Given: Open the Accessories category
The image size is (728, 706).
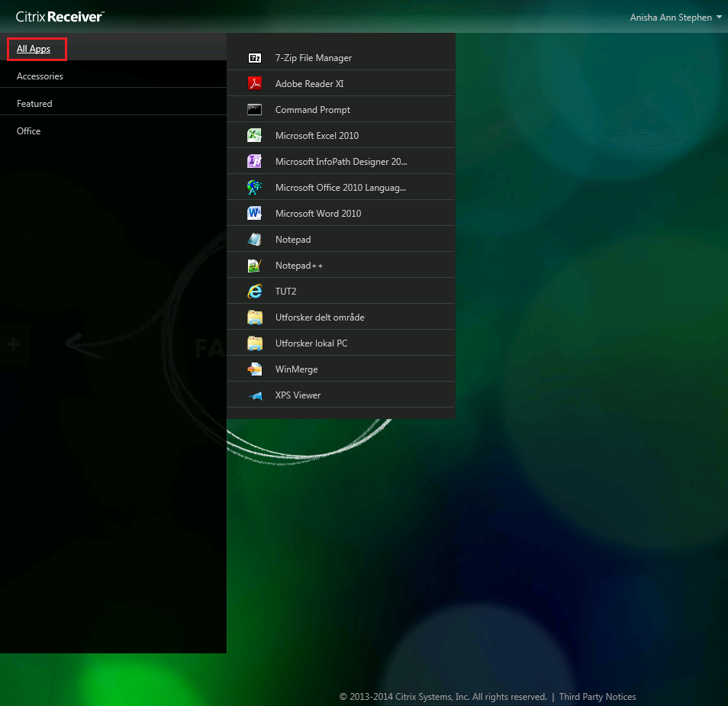Looking at the screenshot, I should tap(40, 76).
